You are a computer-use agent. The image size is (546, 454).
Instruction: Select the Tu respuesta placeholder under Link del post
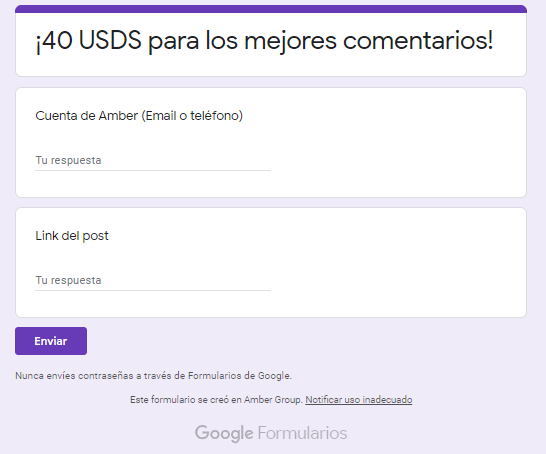pos(68,280)
